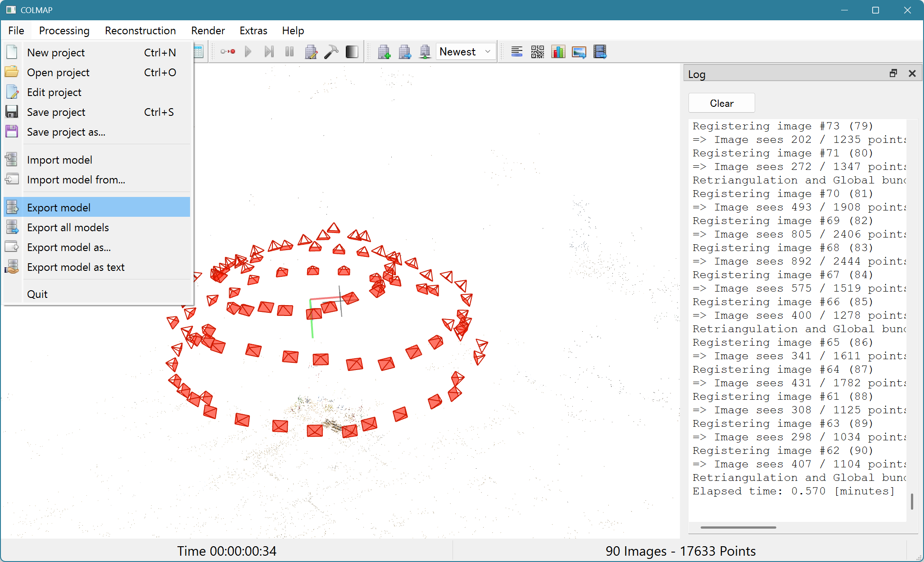924x562 pixels.
Task: Open render options with the gradient icon
Action: pyautogui.click(x=352, y=51)
